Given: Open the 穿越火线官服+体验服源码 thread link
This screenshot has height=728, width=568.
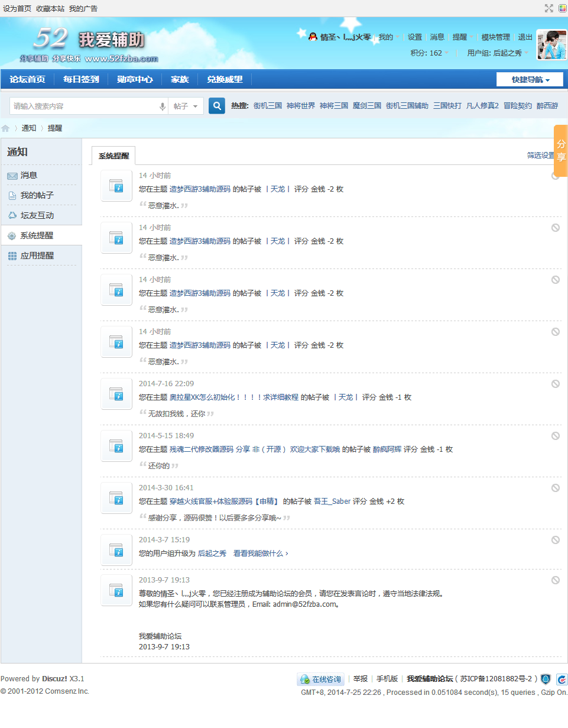Looking at the screenshot, I should 224,501.
